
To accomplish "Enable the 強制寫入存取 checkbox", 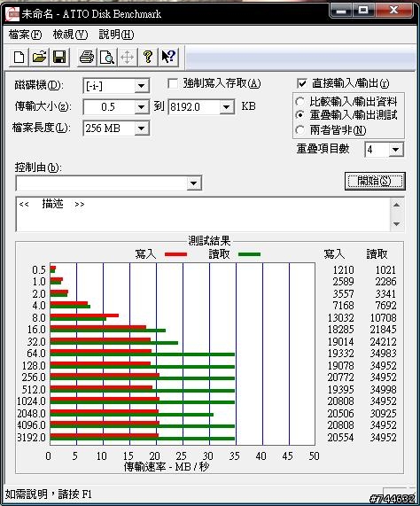I will 173,84.
